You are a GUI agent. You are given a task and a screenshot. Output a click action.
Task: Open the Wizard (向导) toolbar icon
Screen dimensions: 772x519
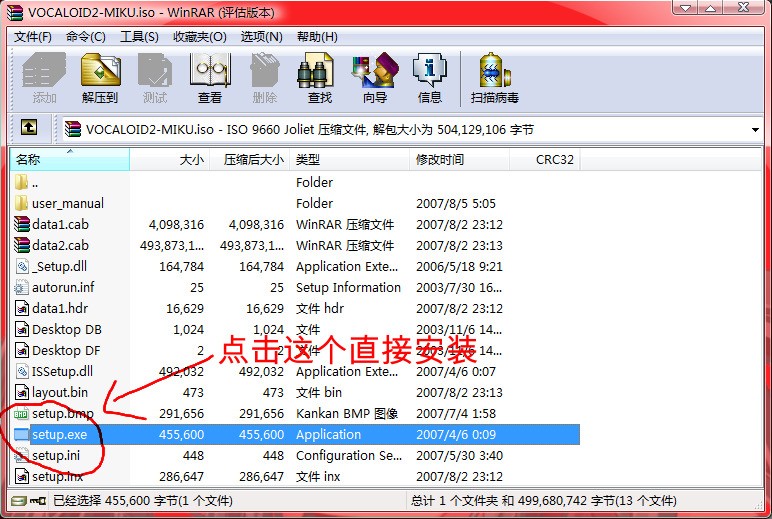click(375, 70)
